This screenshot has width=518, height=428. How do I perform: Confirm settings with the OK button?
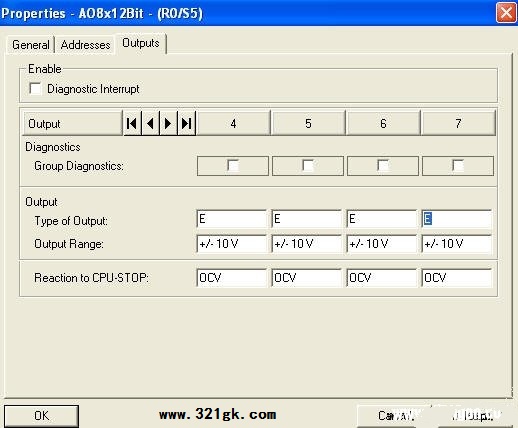pyautogui.click(x=42, y=416)
